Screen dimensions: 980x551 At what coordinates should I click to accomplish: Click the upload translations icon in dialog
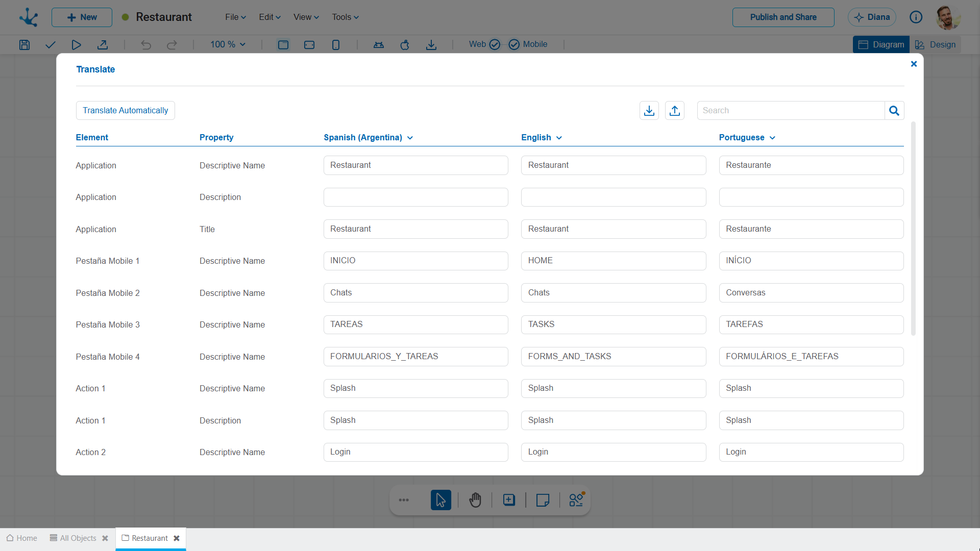point(675,111)
